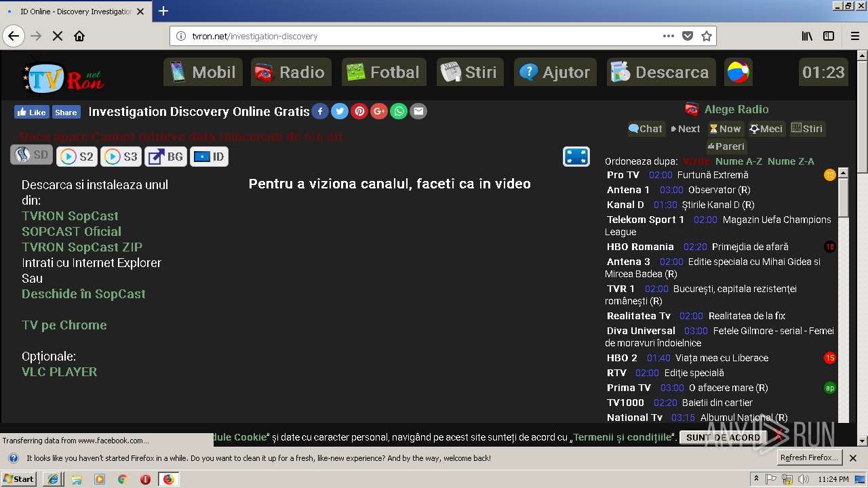This screenshot has width=868, height=488.
Task: Open Pro TV channel
Action: (x=623, y=175)
